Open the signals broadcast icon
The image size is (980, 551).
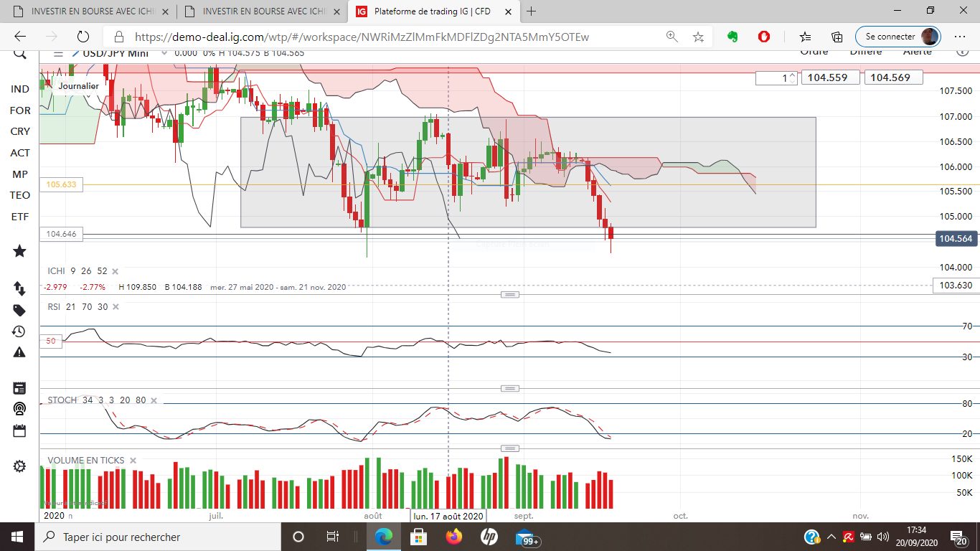click(19, 409)
